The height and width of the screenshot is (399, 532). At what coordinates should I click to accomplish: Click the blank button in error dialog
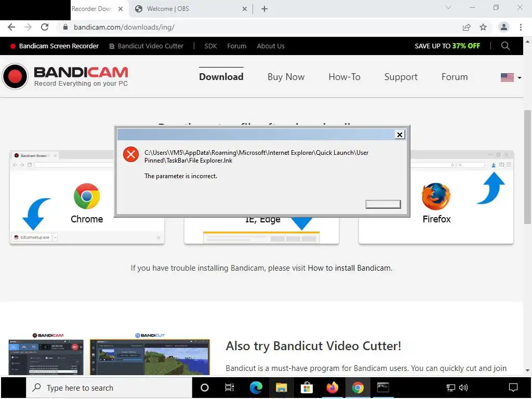tap(383, 204)
